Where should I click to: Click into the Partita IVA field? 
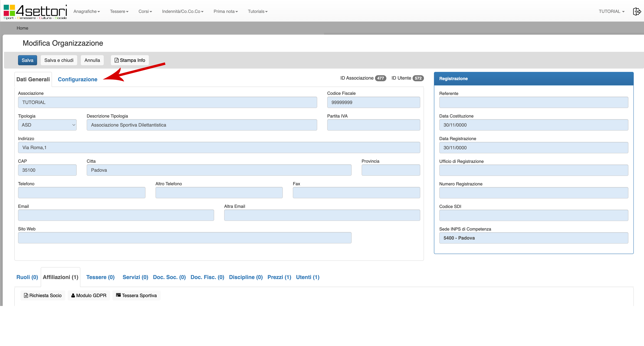click(374, 125)
